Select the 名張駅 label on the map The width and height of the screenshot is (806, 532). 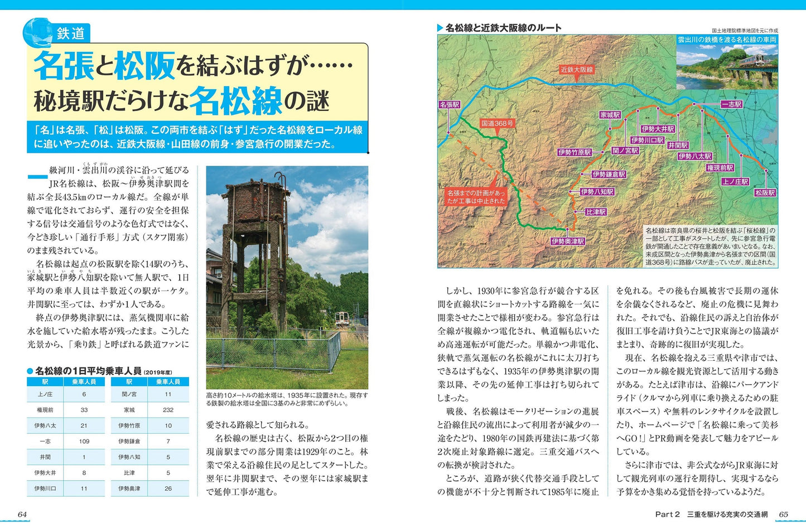(x=449, y=105)
